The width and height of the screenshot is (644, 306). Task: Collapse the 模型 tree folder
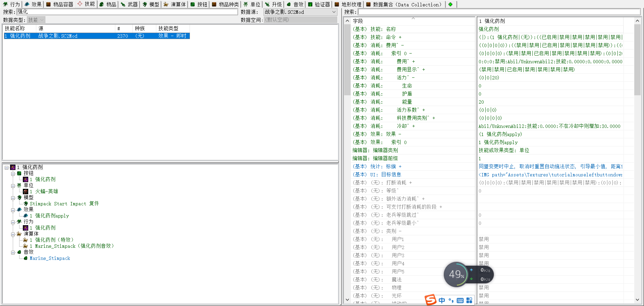pos(13,198)
